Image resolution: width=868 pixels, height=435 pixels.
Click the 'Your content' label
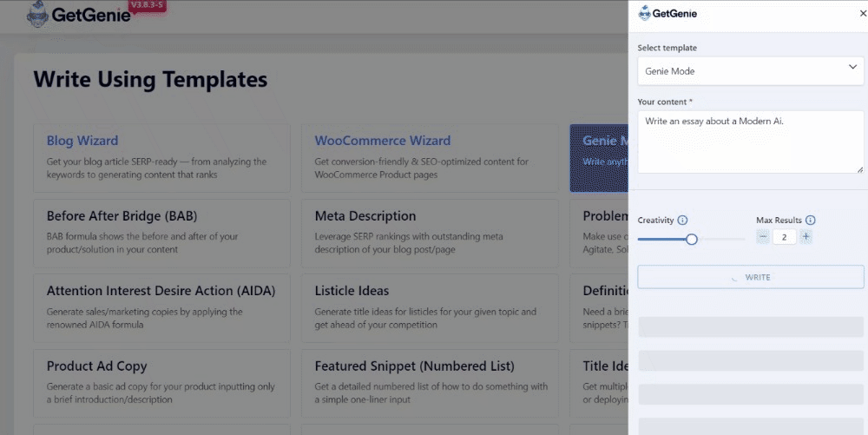tap(665, 102)
